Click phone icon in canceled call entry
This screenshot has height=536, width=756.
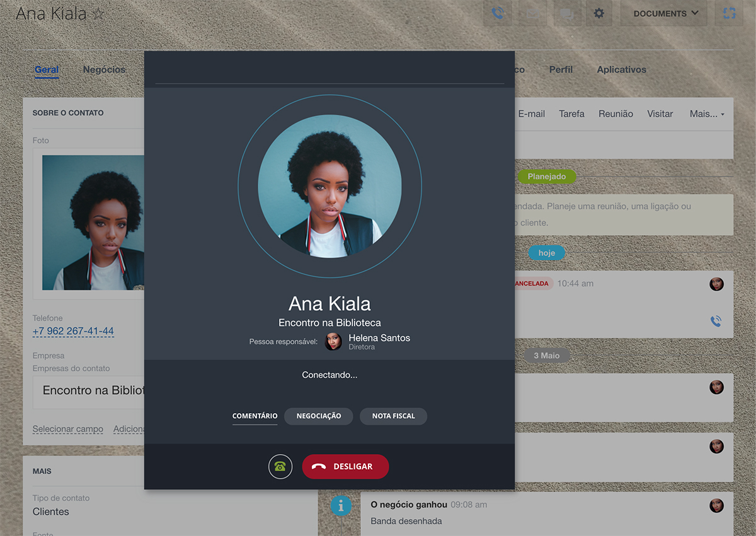716,322
